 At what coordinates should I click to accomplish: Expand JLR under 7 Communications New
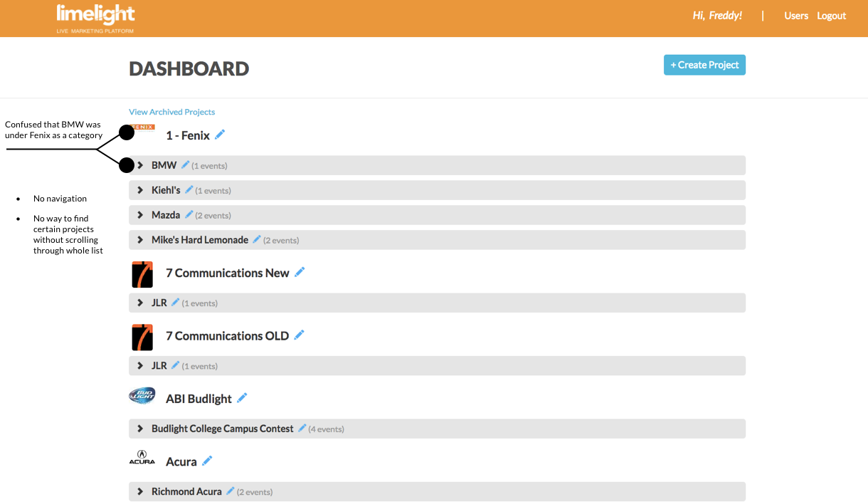point(140,303)
